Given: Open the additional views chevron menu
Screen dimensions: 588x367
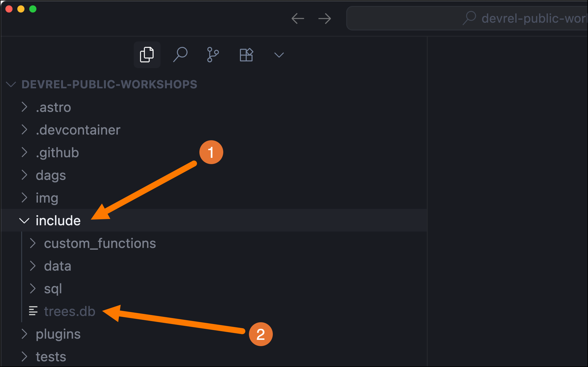Looking at the screenshot, I should [x=278, y=55].
